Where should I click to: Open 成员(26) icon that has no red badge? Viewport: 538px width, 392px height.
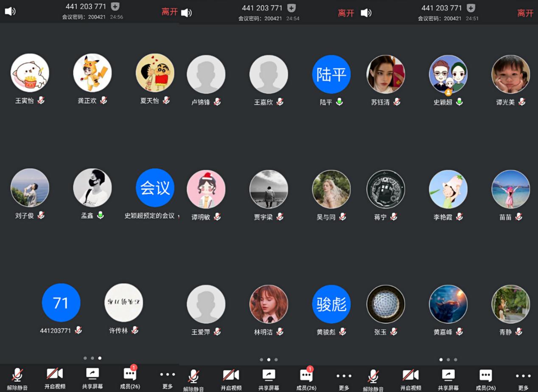[485, 379]
